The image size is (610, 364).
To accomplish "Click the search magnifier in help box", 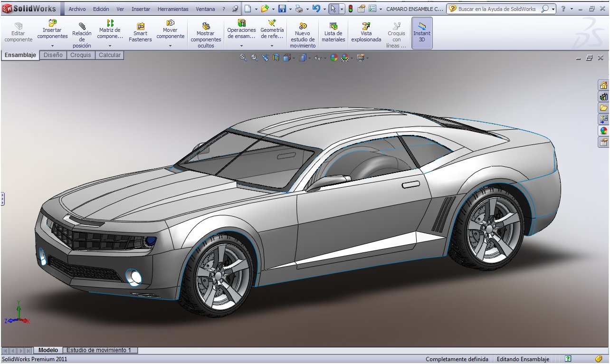I will tap(545, 9).
